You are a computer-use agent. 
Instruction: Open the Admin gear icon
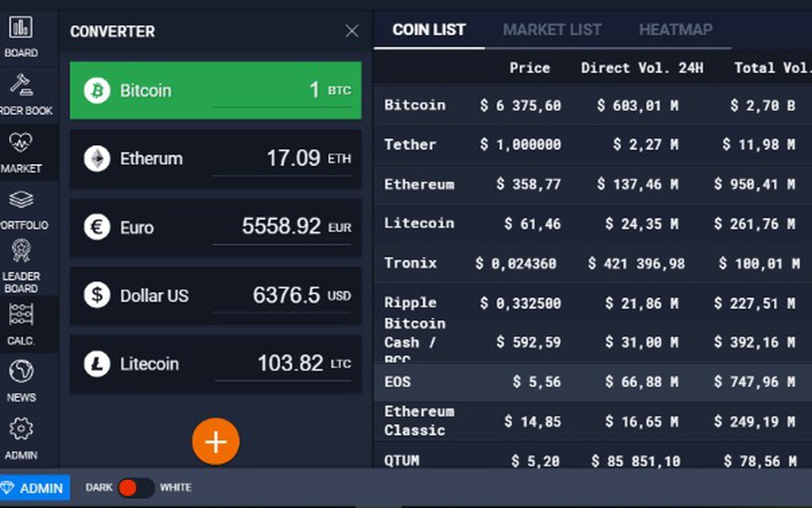(20, 429)
